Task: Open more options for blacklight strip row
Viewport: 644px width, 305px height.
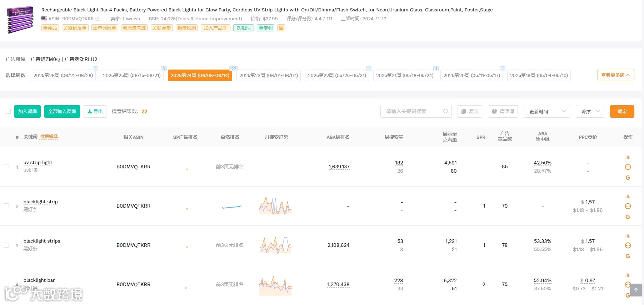Action: click(x=628, y=206)
